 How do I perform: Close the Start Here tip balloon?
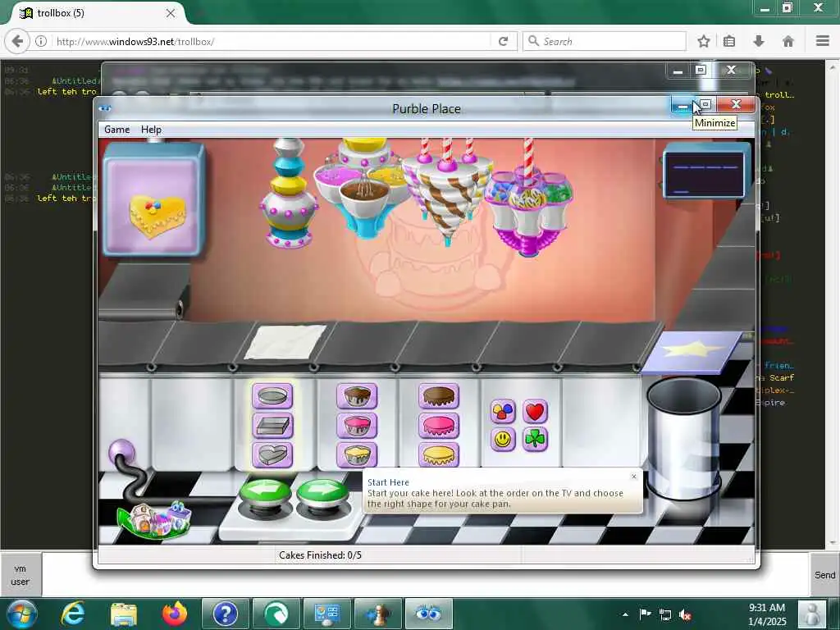(634, 477)
